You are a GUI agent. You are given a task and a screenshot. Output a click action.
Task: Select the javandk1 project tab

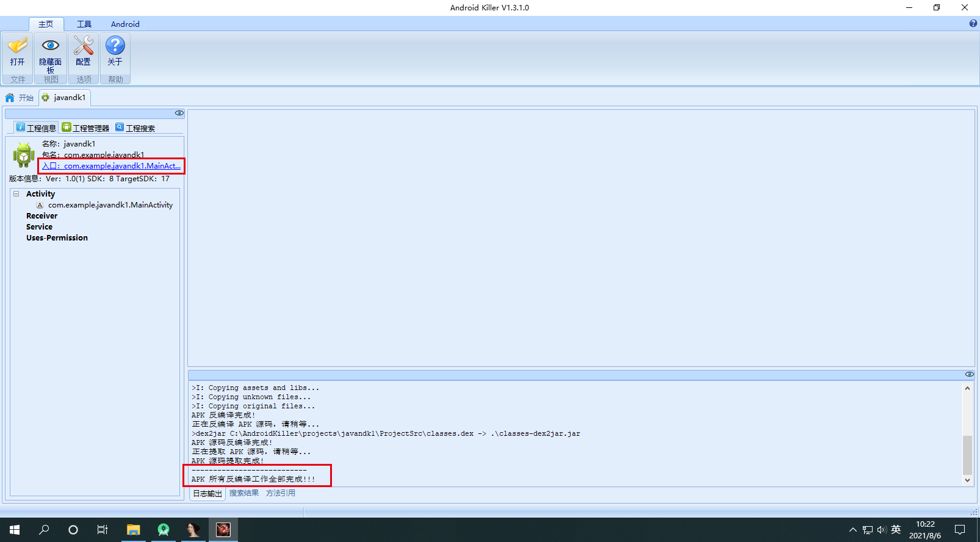click(64, 98)
